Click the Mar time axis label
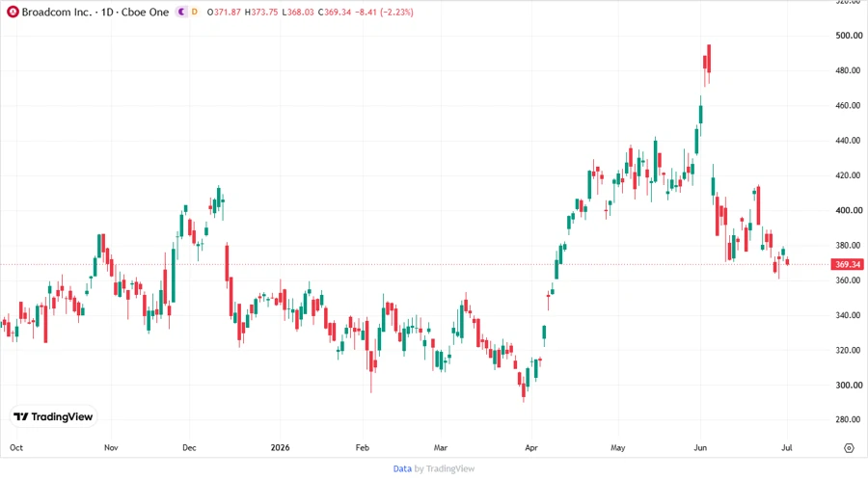Viewport: 868px width, 480px height. [440, 447]
